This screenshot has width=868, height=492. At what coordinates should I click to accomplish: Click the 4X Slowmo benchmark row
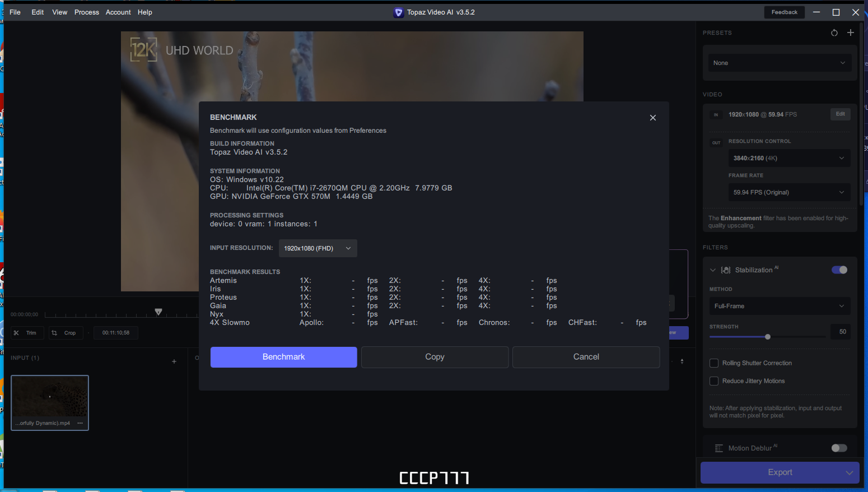tap(428, 323)
